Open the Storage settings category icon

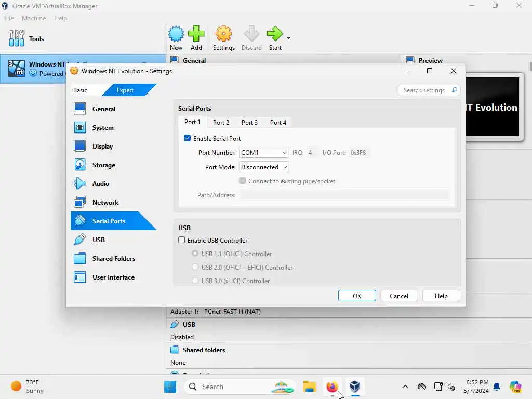click(79, 165)
